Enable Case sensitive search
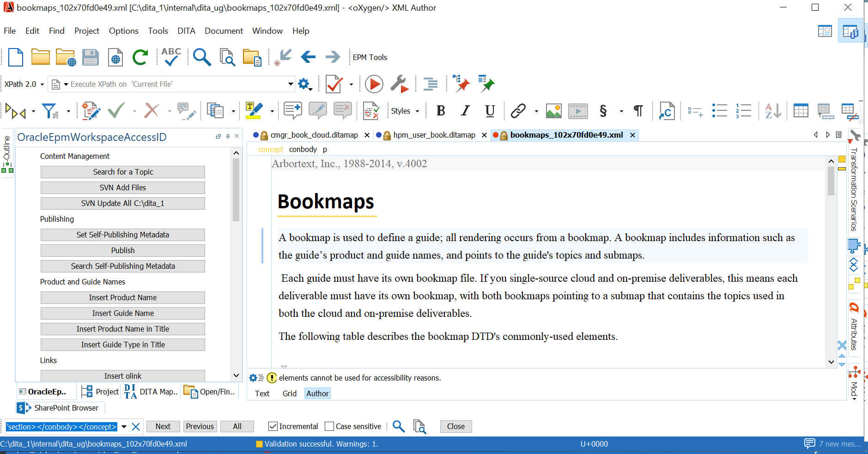This screenshot has width=868, height=454. [329, 426]
